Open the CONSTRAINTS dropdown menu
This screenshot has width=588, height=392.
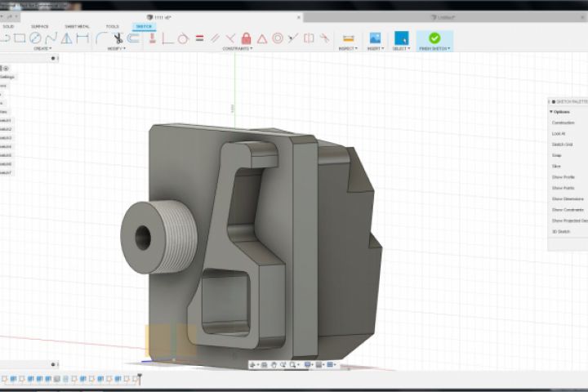[x=238, y=48]
